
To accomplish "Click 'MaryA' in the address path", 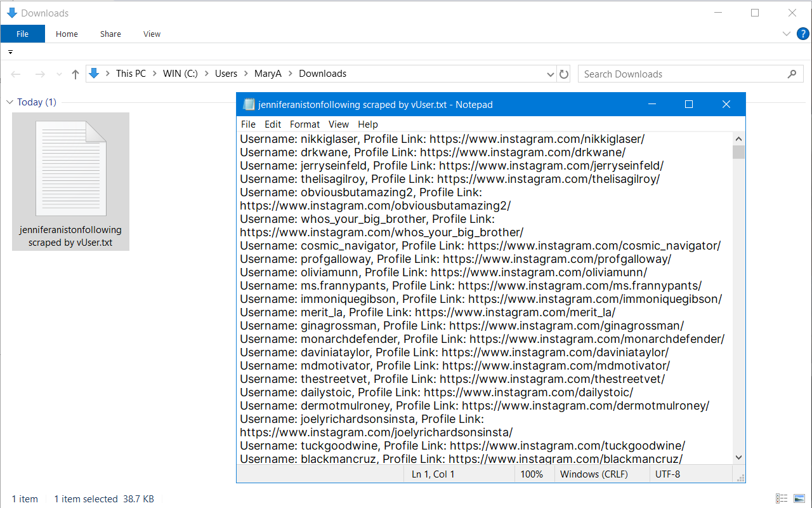I will point(268,74).
